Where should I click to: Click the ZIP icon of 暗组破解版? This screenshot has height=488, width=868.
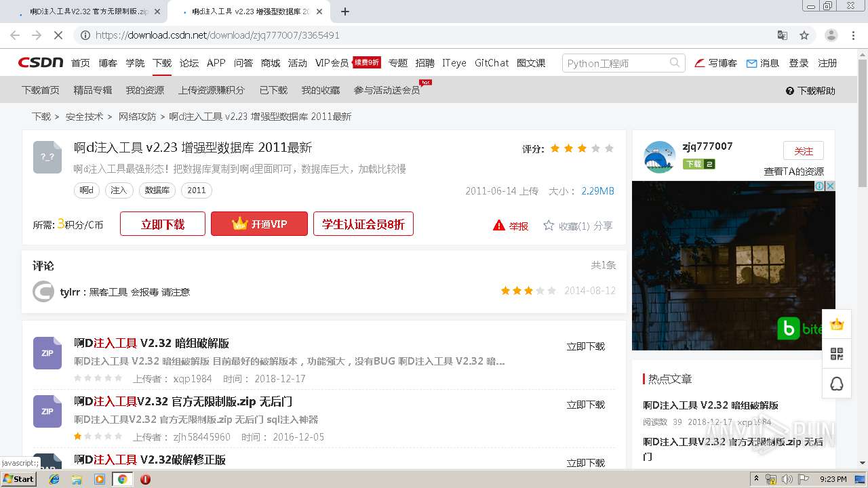coord(47,353)
